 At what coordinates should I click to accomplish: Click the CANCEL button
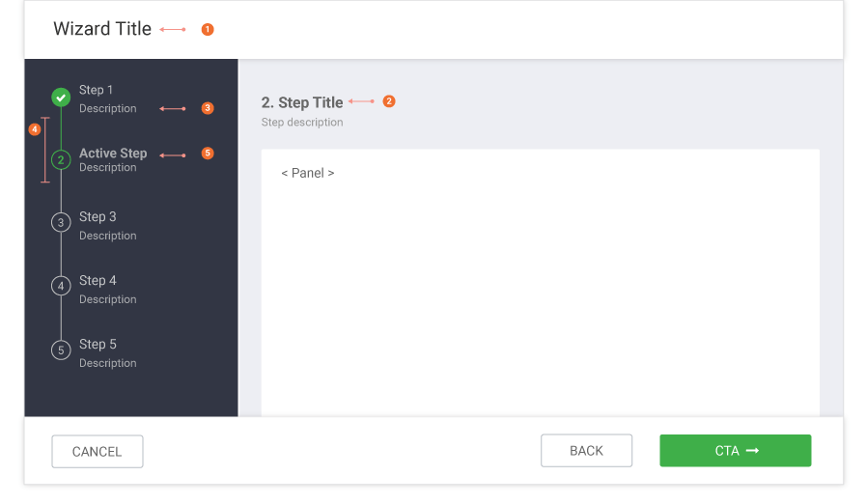point(98,452)
